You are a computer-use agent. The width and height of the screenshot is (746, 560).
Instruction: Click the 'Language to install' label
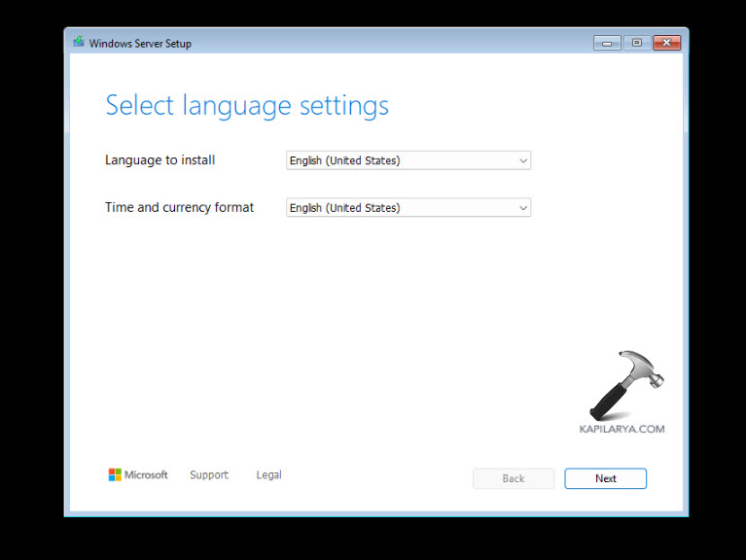tap(160, 160)
